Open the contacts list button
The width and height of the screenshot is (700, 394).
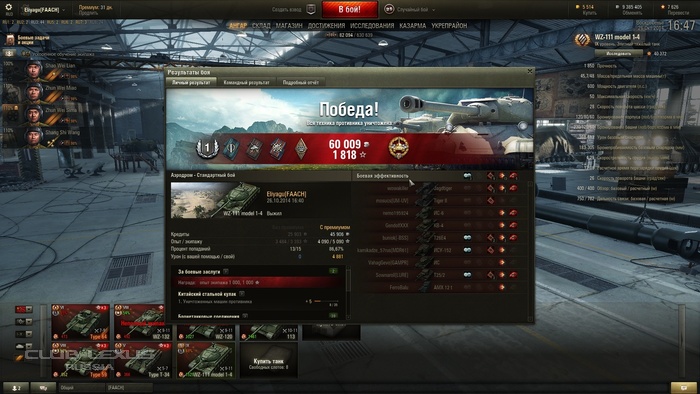[16, 388]
